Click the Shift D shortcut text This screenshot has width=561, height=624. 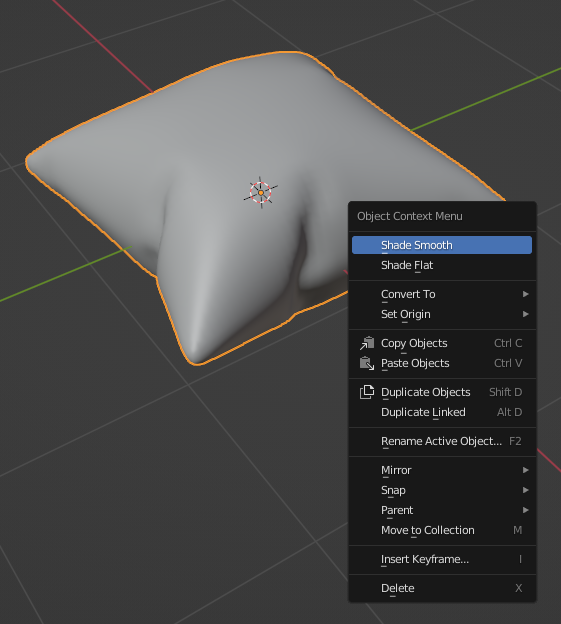(505, 392)
